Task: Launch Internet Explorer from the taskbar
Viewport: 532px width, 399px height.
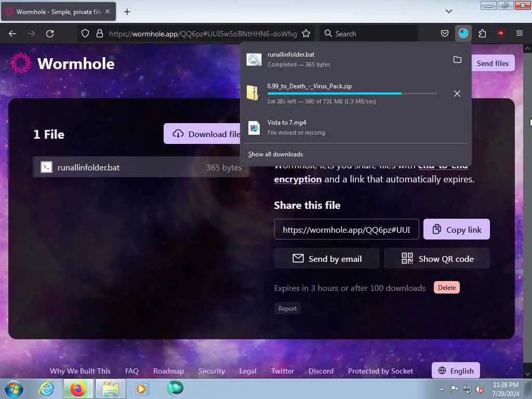Action: click(46, 389)
